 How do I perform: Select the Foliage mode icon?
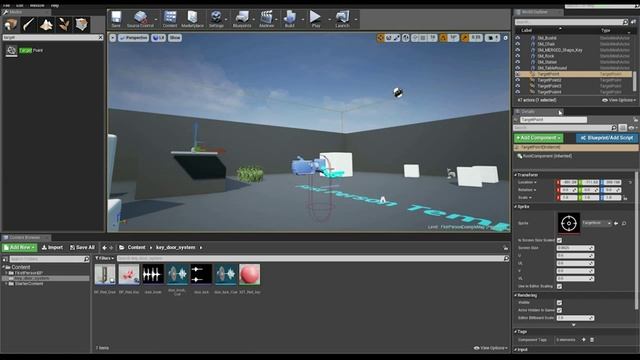[x=64, y=24]
